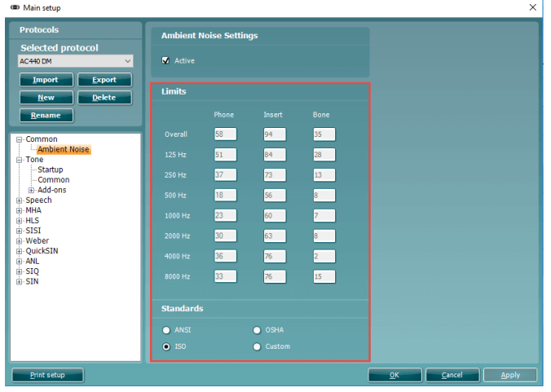The image size is (551, 392).
Task: Click the Overall Insert limit field 94
Action: point(275,134)
